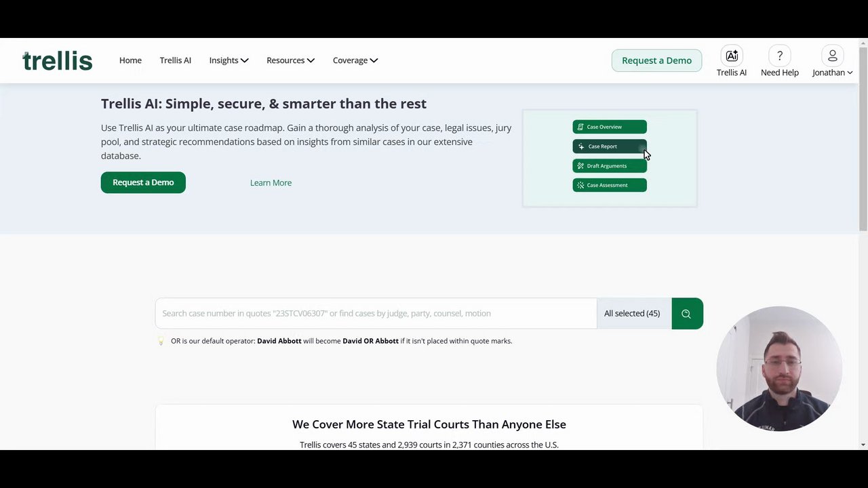Click the green search magnifier button

point(687,314)
